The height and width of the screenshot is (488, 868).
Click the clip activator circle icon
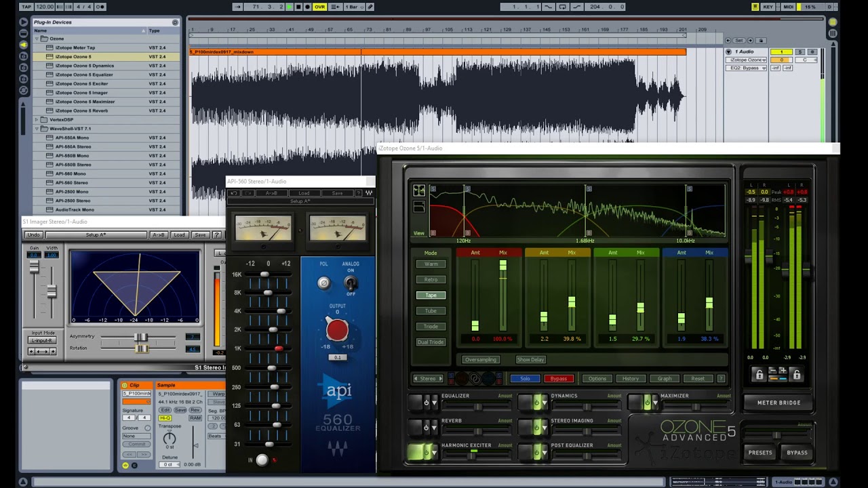125,385
